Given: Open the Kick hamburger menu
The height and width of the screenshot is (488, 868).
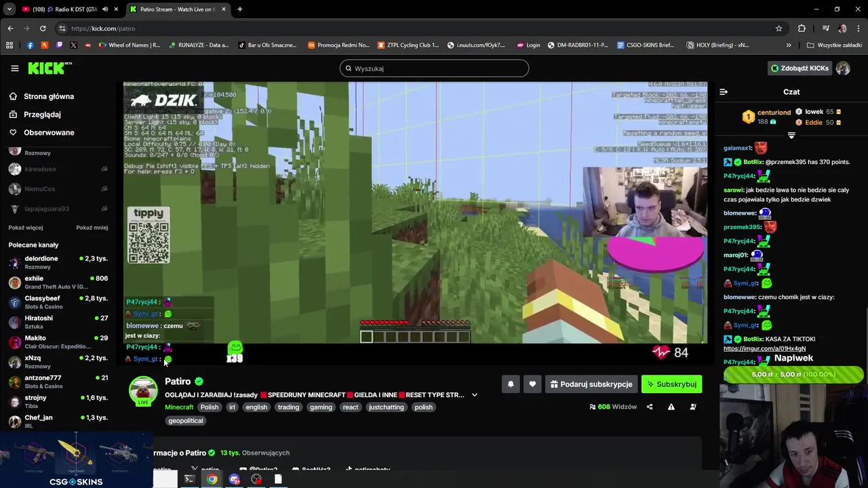Looking at the screenshot, I should [15, 68].
